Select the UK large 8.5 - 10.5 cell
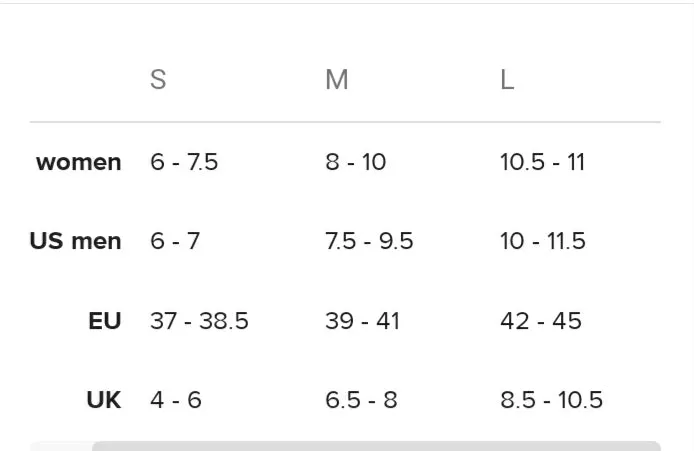This screenshot has width=694, height=451. click(551, 400)
